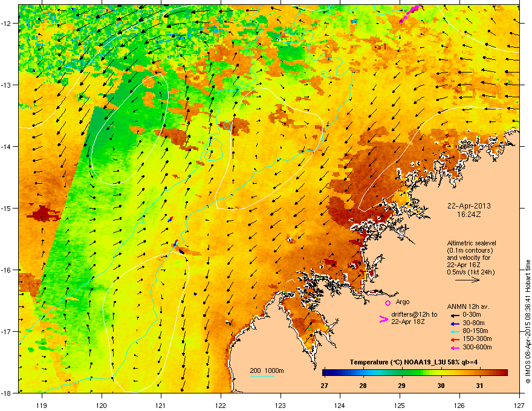This screenshot has height=411, width=532.
Task: Click the 'Argo' legend label
Action: pyautogui.click(x=403, y=302)
